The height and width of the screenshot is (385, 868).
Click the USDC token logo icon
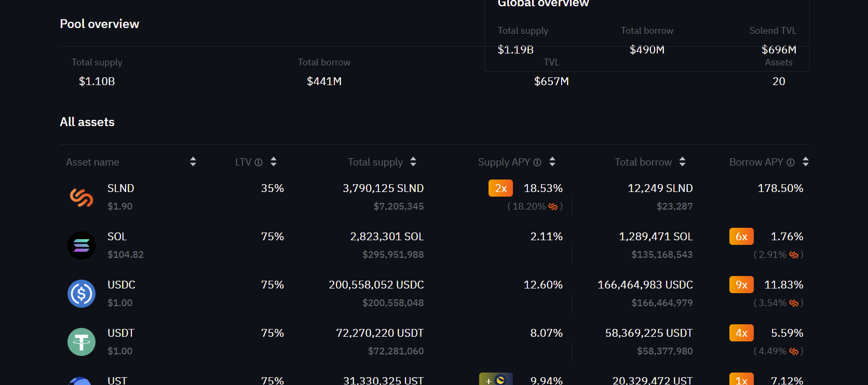82,294
